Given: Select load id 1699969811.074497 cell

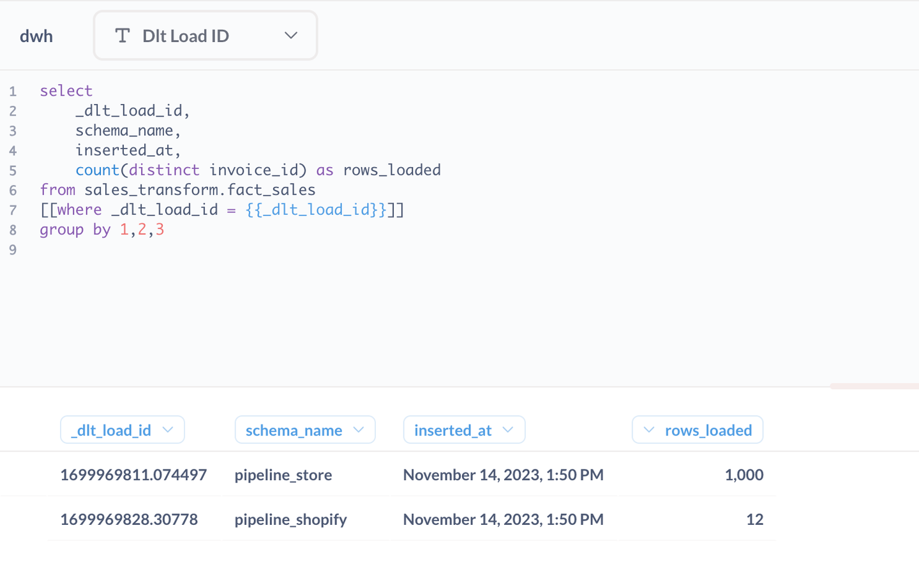Looking at the screenshot, I should [133, 474].
